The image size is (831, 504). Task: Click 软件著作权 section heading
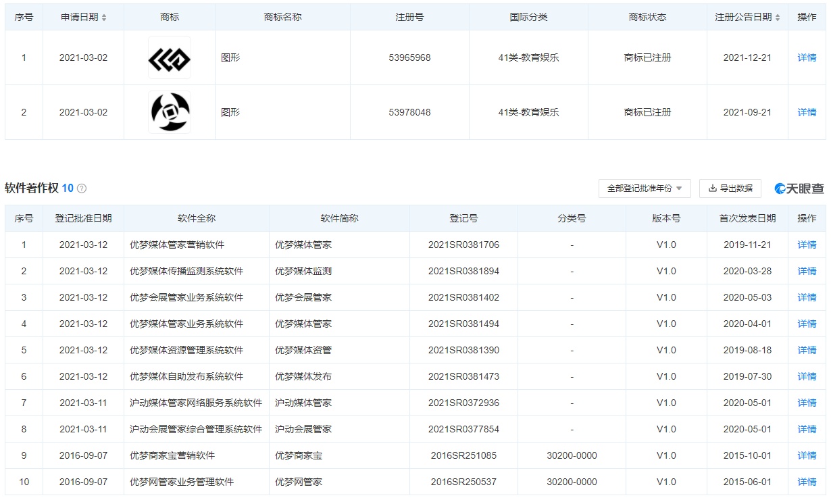32,188
